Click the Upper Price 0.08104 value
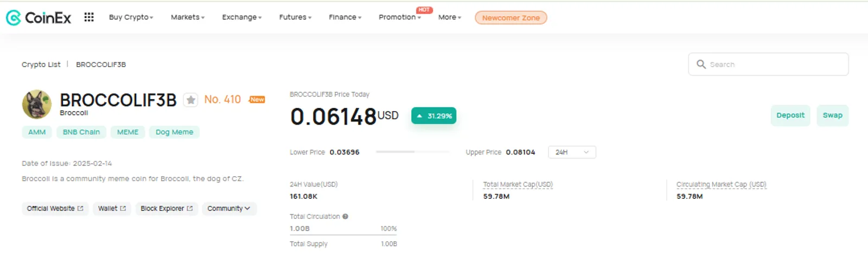This screenshot has height=265, width=868. 521,152
